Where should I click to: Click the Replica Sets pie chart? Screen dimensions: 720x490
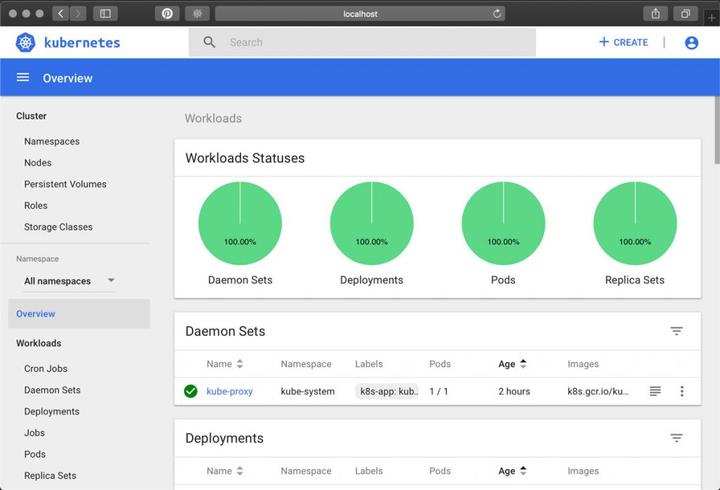pyautogui.click(x=635, y=223)
